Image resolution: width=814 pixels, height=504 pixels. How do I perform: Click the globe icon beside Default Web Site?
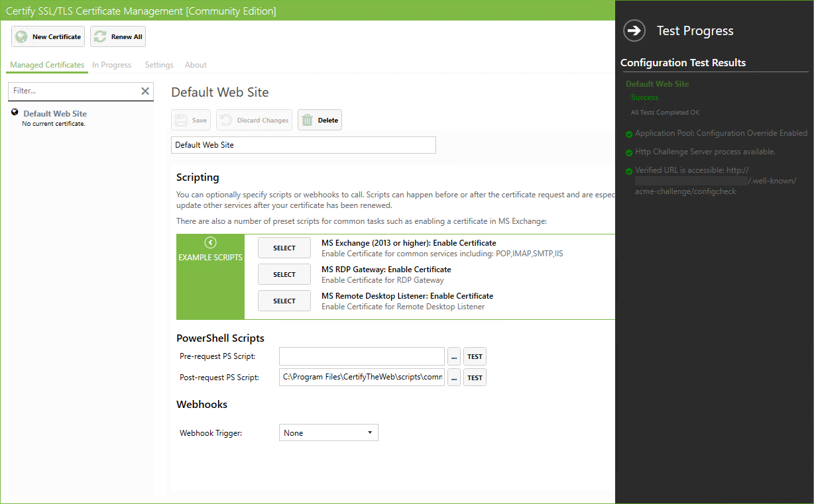tap(15, 113)
